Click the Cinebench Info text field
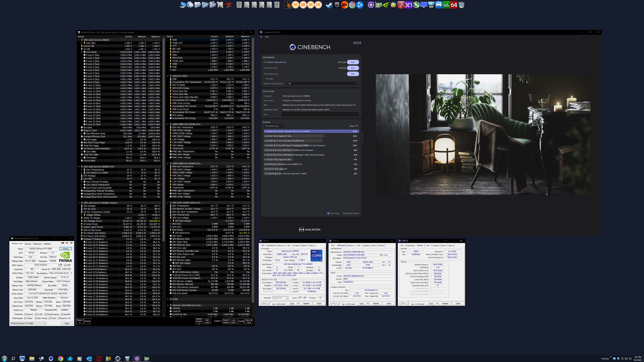The width and height of the screenshot is (644, 362). point(320,114)
